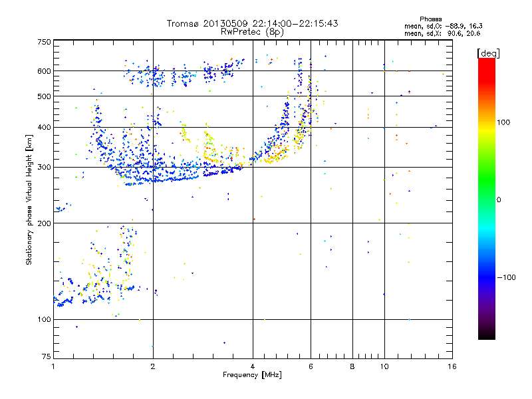Select the 'mean, sd,X: 90.6, 20.6' line
Image resolution: width=532 pixels, height=399 pixels.
click(442, 33)
